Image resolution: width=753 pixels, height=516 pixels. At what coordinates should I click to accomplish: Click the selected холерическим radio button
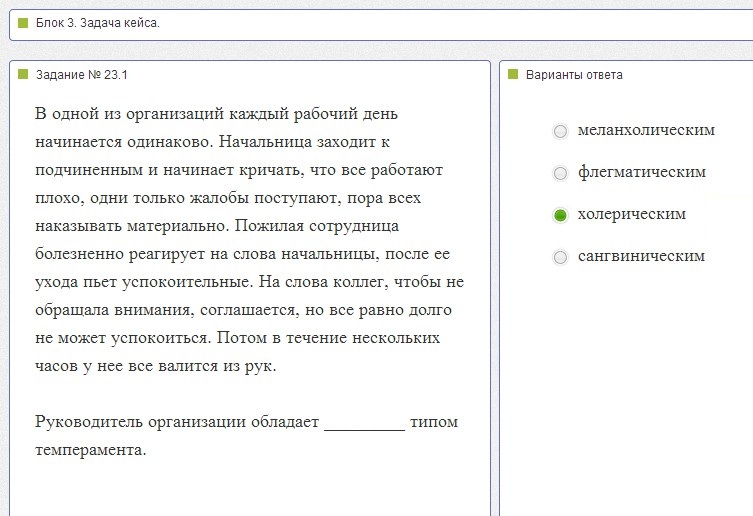[560, 215]
